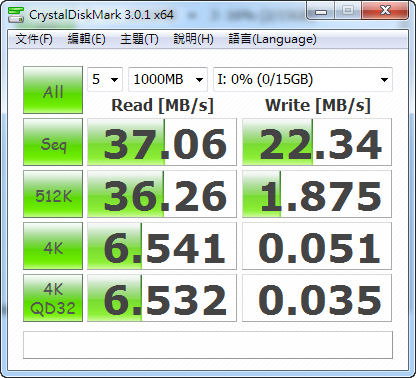Open the 說明(H) menu
416x378 pixels.
194,39
